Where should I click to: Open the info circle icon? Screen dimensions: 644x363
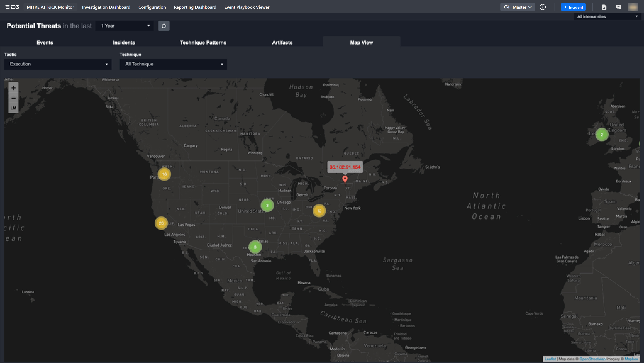pyautogui.click(x=543, y=7)
